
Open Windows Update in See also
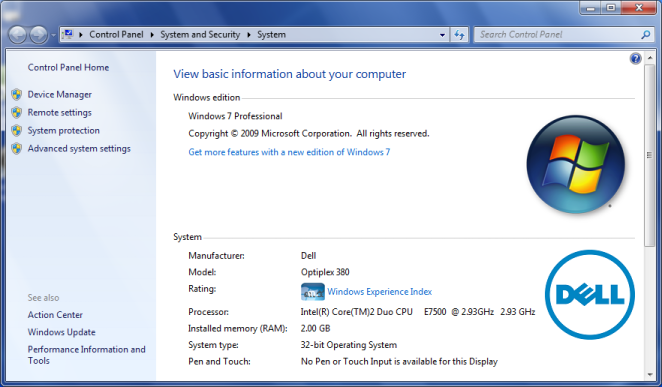[62, 332]
